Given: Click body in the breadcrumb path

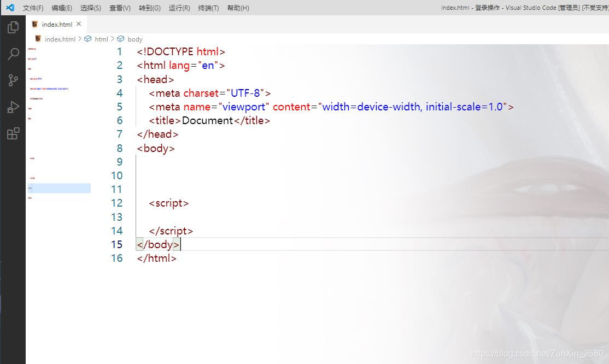Looking at the screenshot, I should point(135,39).
